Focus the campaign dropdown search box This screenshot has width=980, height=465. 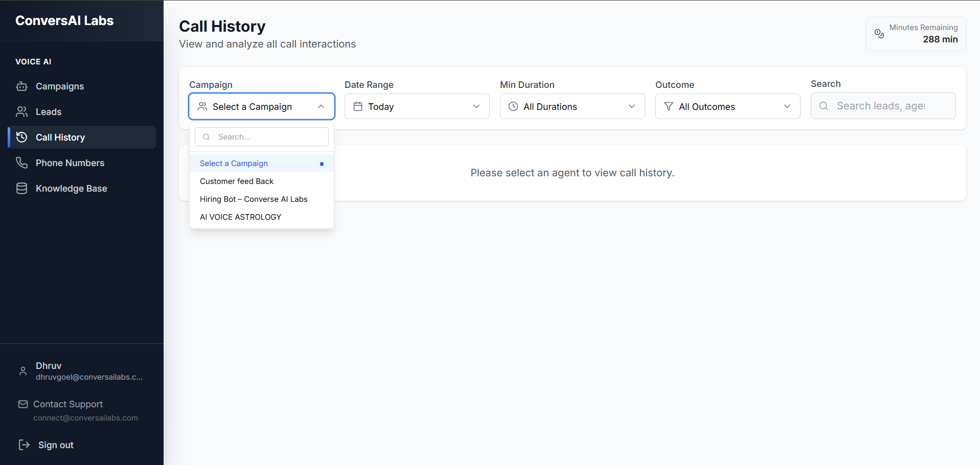pyautogui.click(x=262, y=137)
